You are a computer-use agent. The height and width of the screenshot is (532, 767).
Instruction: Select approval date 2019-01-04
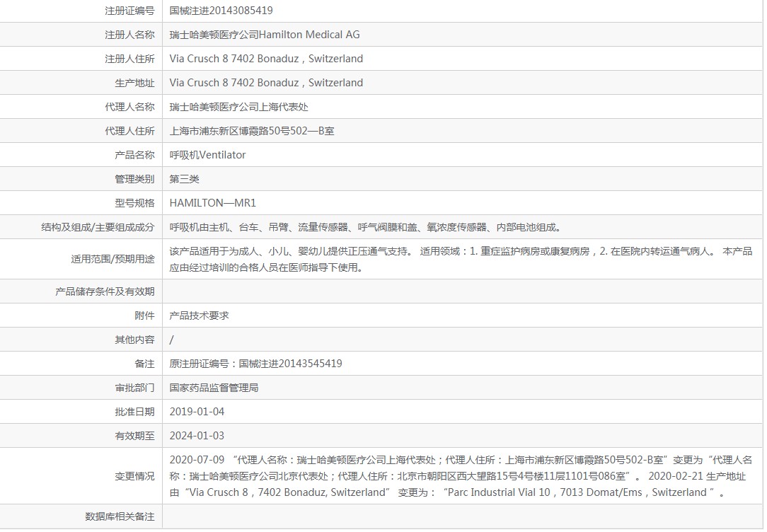click(197, 412)
